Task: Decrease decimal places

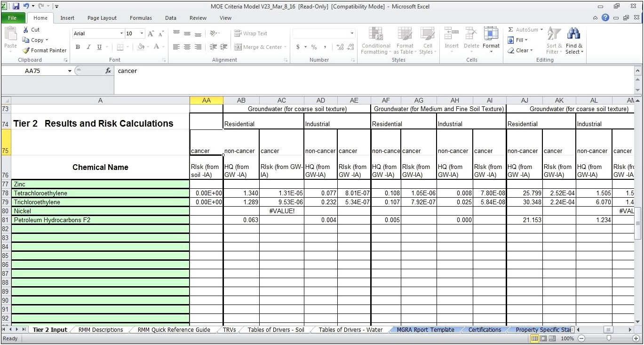Action: click(351, 47)
